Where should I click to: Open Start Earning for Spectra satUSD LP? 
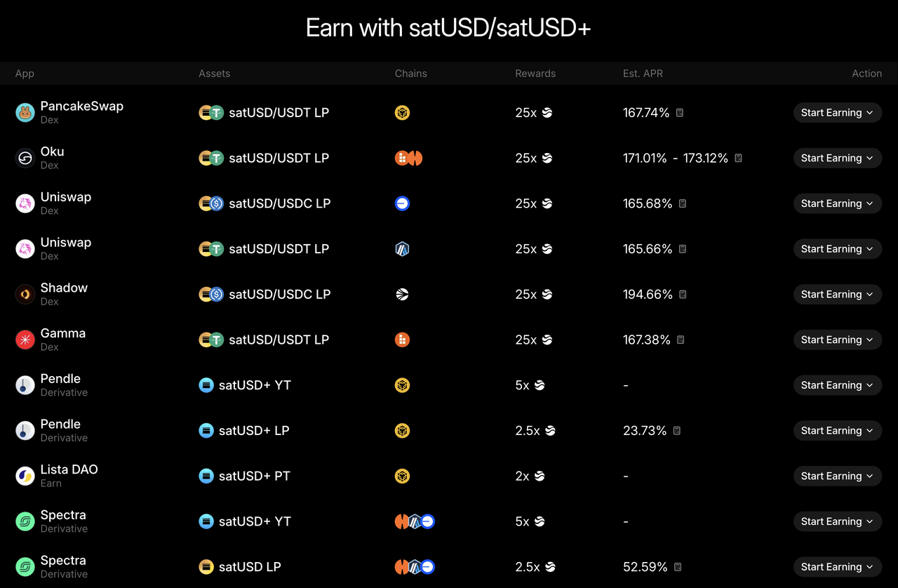(x=838, y=567)
